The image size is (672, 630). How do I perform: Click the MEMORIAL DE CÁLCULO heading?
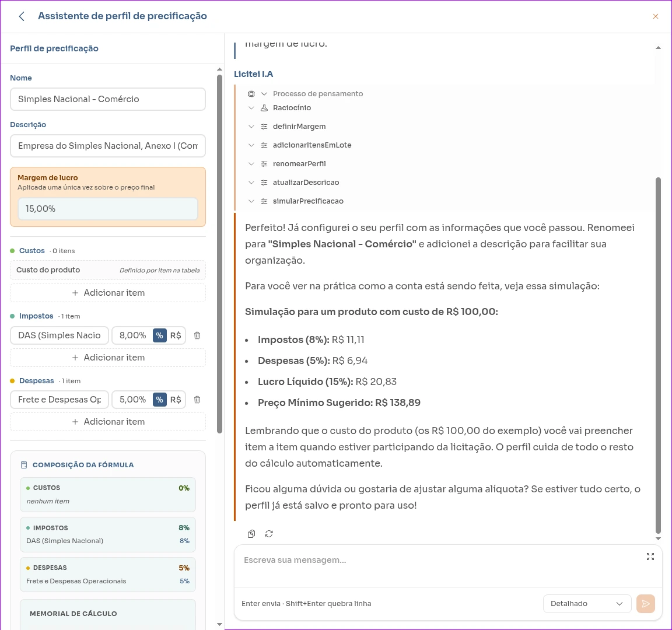point(73,614)
